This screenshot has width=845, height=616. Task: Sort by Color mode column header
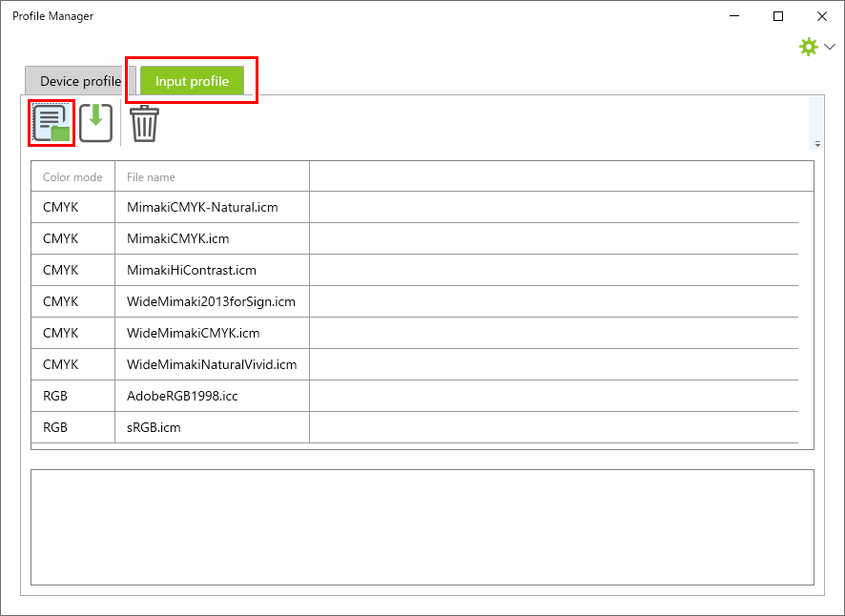tap(72, 176)
